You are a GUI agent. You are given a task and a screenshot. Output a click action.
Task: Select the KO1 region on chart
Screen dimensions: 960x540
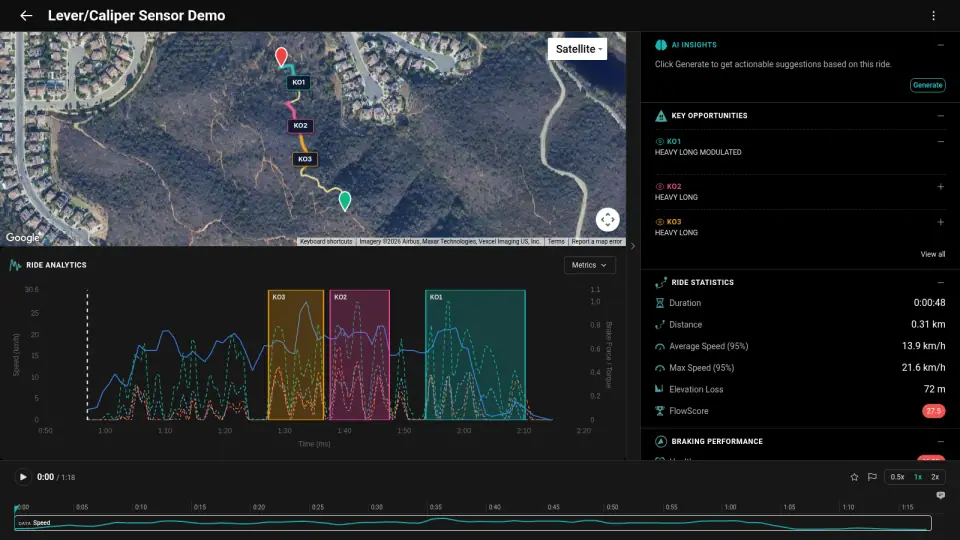click(475, 354)
